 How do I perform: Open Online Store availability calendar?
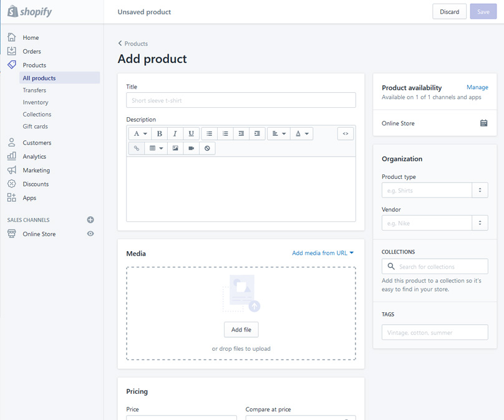click(483, 123)
